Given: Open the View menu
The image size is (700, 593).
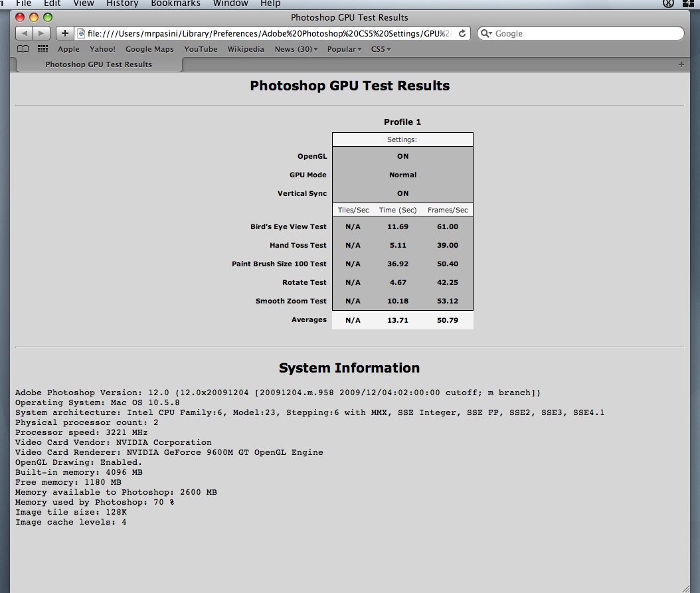Looking at the screenshot, I should (x=83, y=3).
